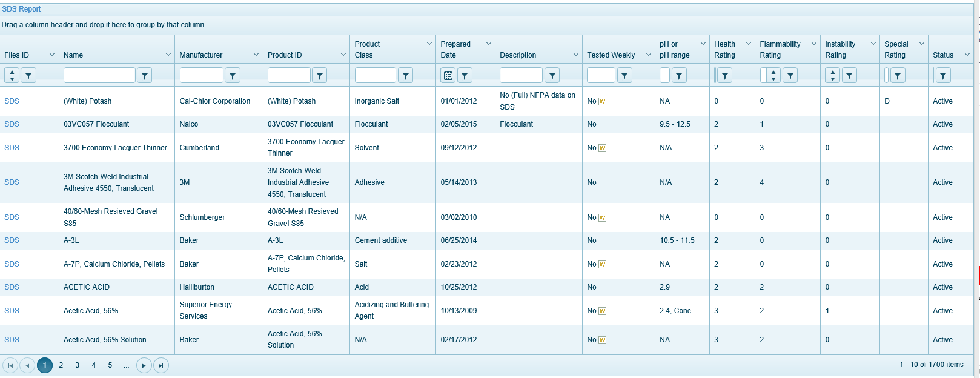The image size is (980, 378).
Task: Click warning icon in A-7P Calcium Chloride row
Action: 602,264
